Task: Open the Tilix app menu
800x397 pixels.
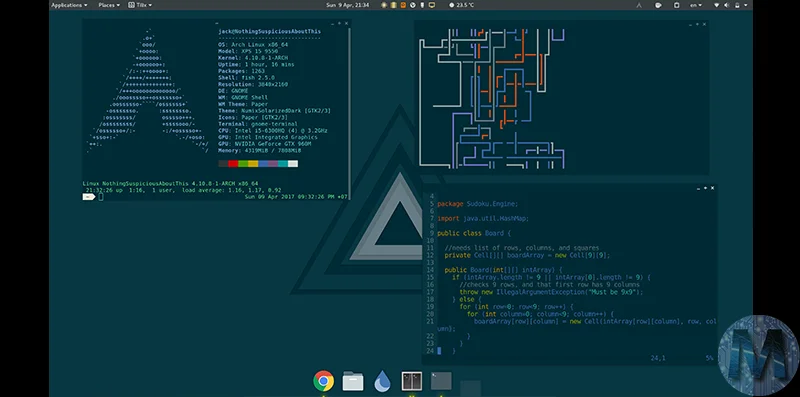Action: pyautogui.click(x=140, y=5)
